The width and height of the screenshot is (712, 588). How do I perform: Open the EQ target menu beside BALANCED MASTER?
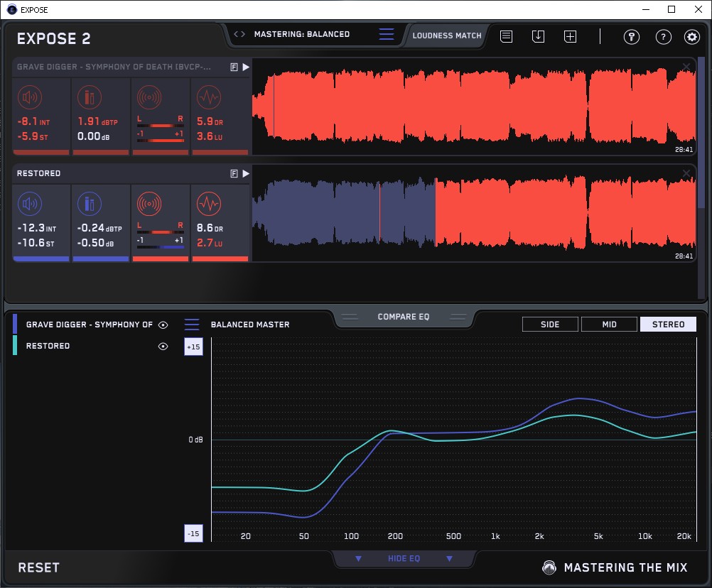pyautogui.click(x=192, y=325)
